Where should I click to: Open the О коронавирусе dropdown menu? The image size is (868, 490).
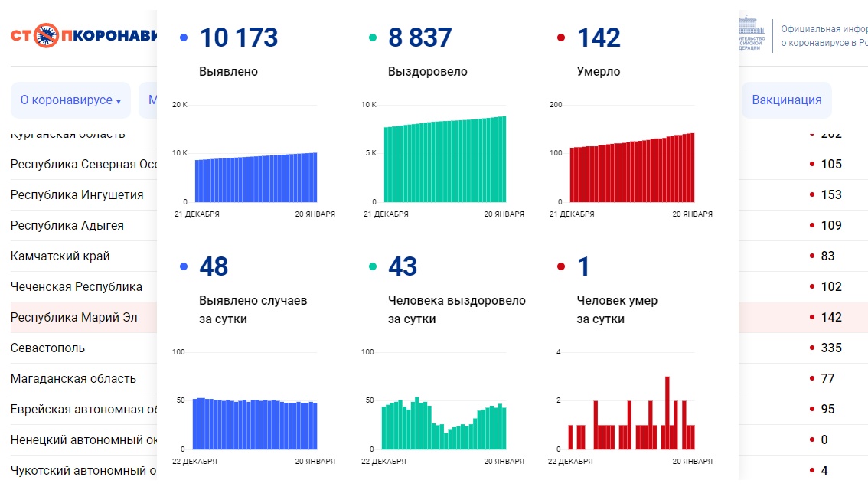[70, 100]
